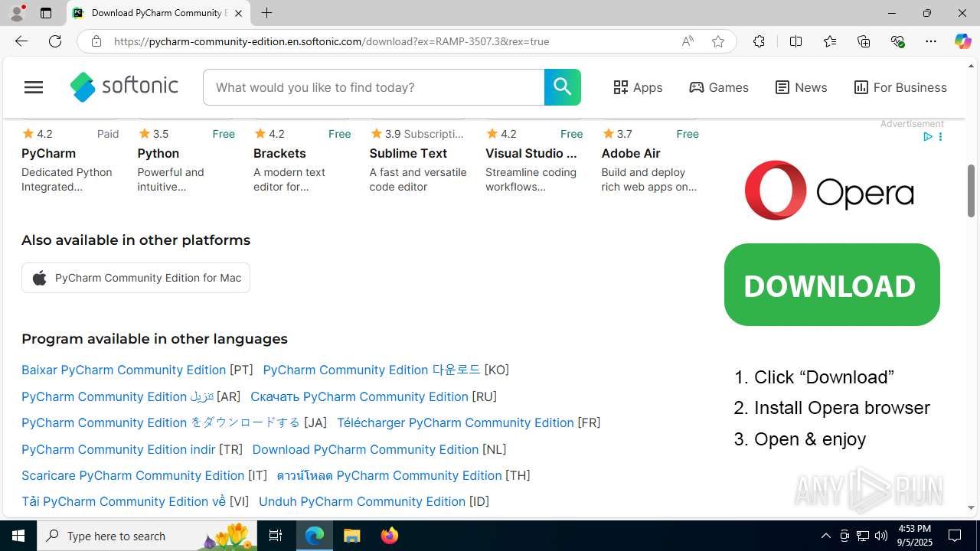Open the browser Extensions menu

[759, 41]
